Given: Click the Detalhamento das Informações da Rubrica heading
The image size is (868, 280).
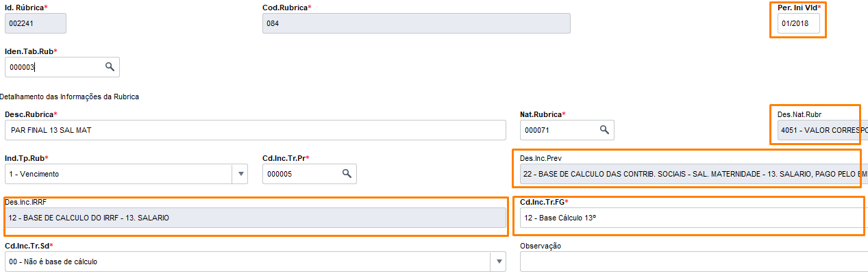Looking at the screenshot, I should [x=69, y=97].
